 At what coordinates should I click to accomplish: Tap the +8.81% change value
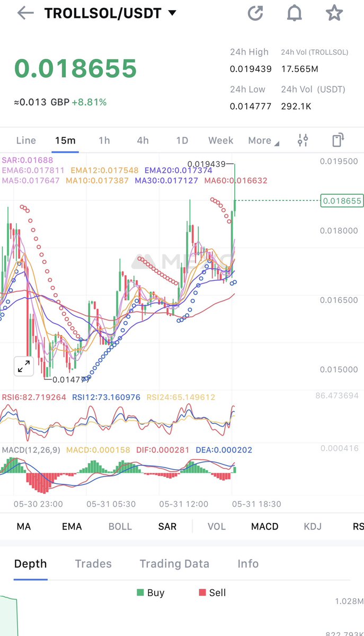pos(89,102)
